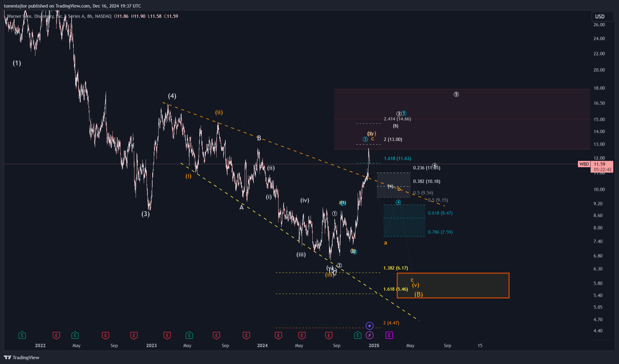619x364 pixels.
Task: Click the red earnings marker just right of 2023
Action: 167,335
